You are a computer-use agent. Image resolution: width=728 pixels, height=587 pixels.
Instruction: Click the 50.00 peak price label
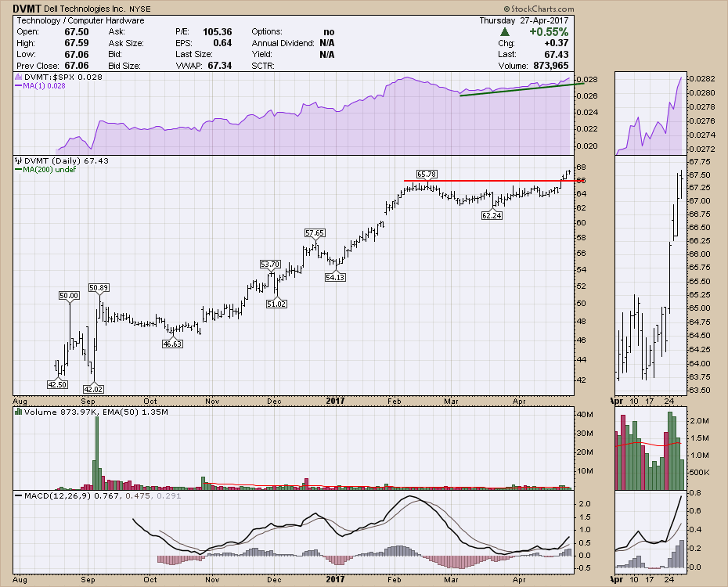pos(69,295)
